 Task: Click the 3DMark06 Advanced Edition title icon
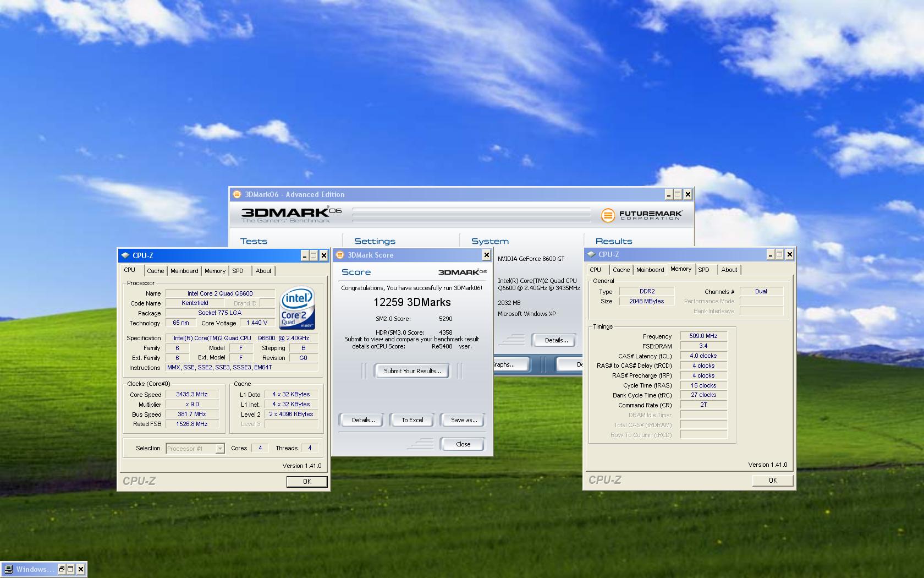[237, 194]
